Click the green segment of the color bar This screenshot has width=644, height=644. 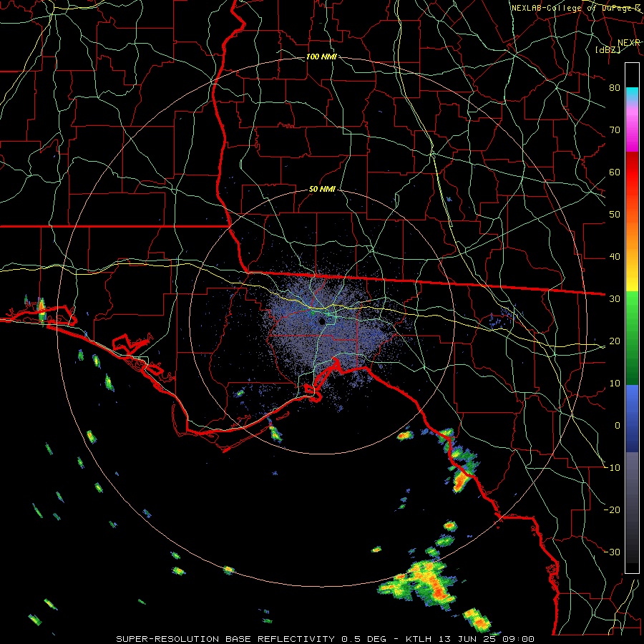632,338
